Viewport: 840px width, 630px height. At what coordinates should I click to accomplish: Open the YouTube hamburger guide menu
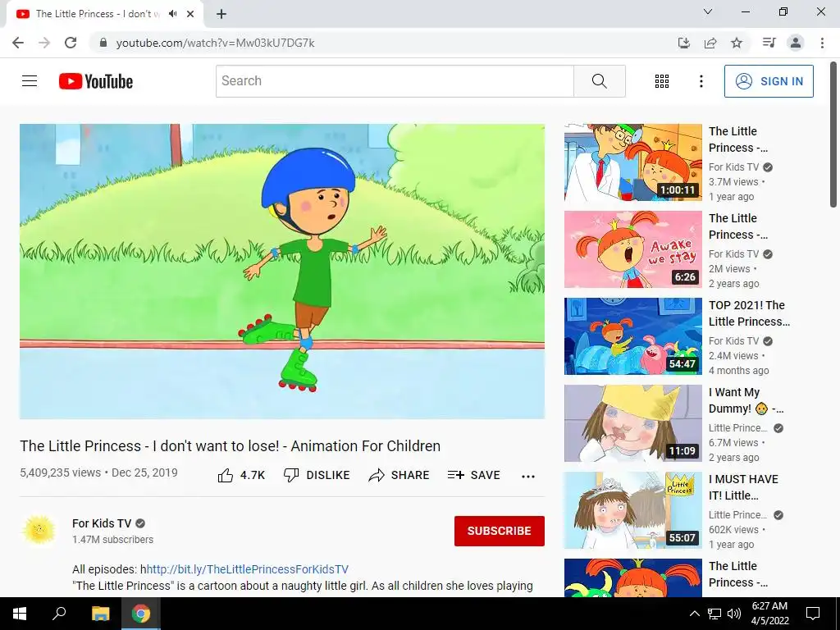click(x=30, y=81)
